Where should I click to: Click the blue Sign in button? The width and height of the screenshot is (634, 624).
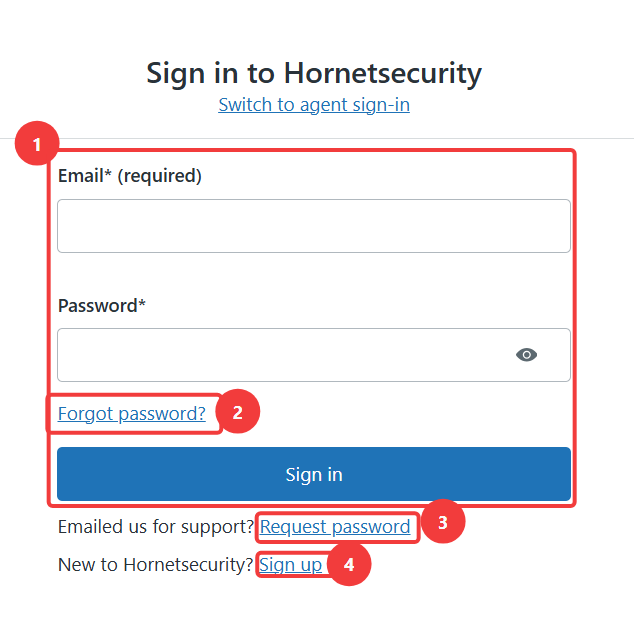pos(314,474)
